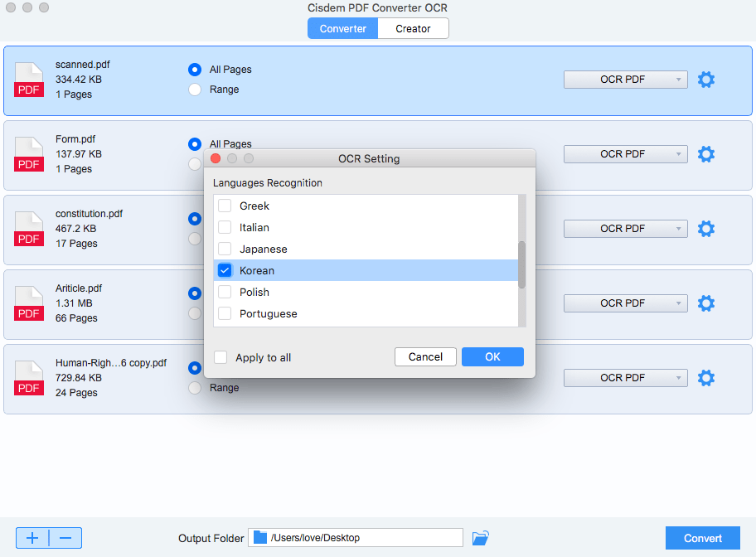Start conversion with the Convert button
This screenshot has width=756, height=557.
pyautogui.click(x=702, y=538)
